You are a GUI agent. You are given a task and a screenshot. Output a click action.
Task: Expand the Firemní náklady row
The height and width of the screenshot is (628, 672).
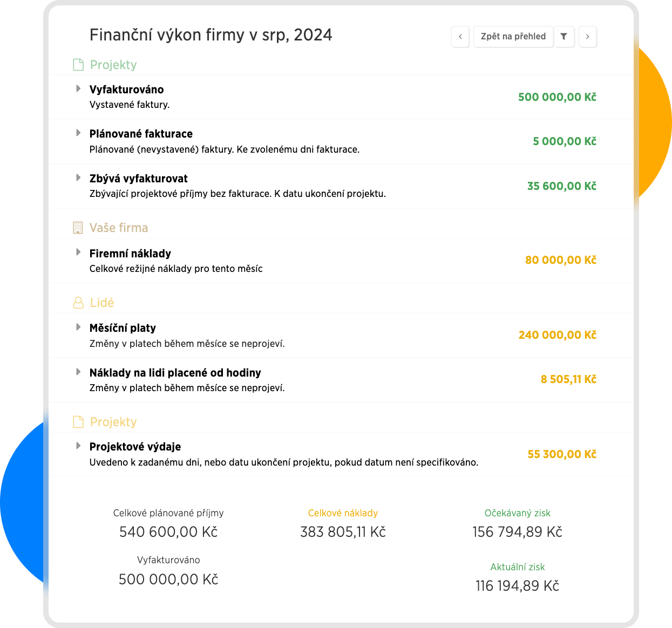(78, 252)
